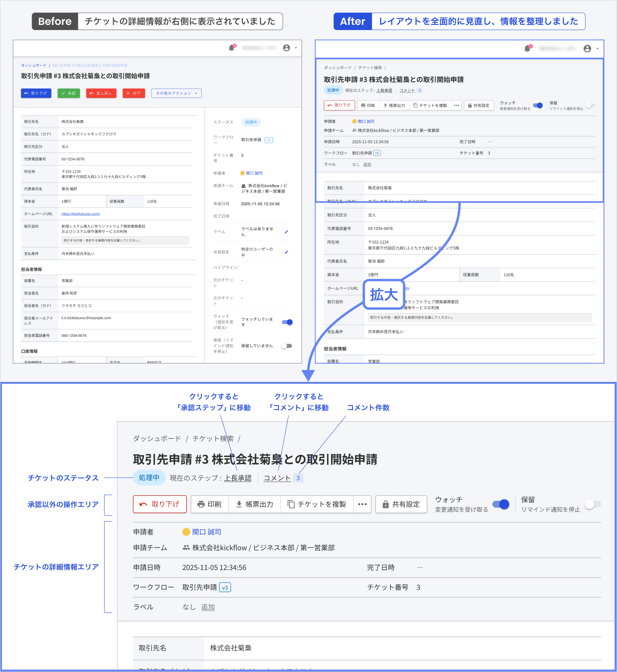Click 印刷 in the After panel toolbar
This screenshot has width=617, height=672.
pyautogui.click(x=368, y=106)
